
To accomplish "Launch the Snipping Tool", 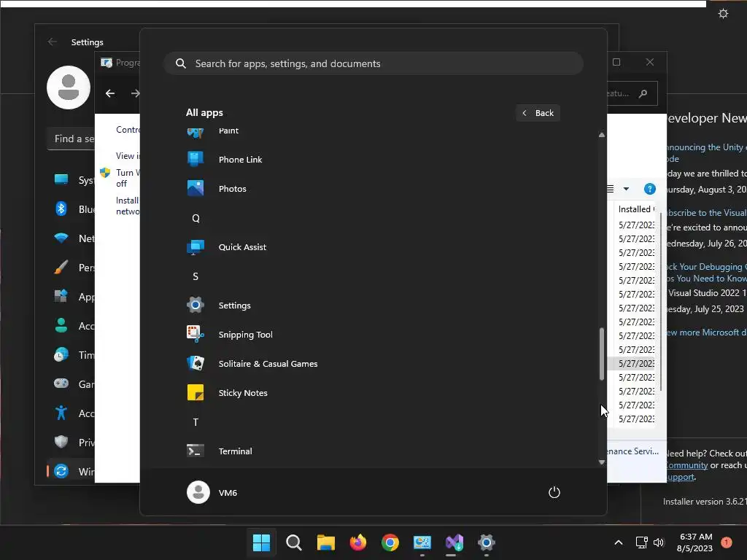I will point(371,334).
